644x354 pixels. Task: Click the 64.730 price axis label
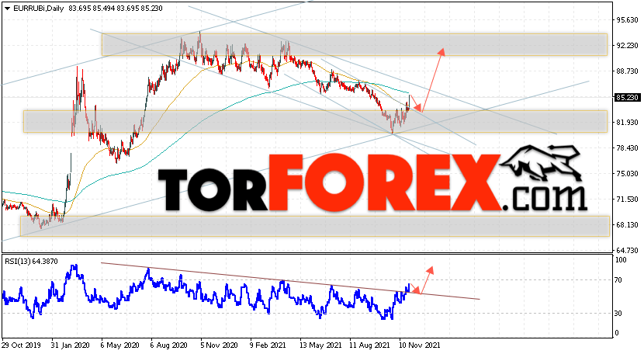click(x=627, y=251)
